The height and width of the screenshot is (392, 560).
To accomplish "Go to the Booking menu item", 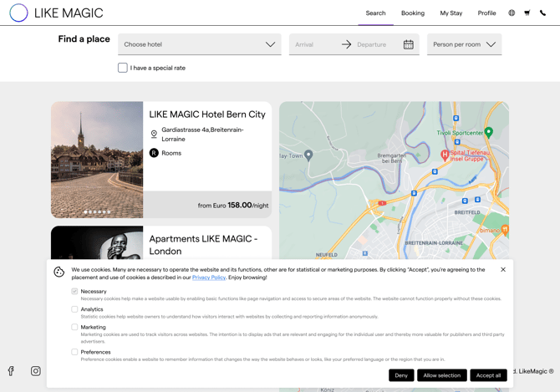I will (x=412, y=13).
